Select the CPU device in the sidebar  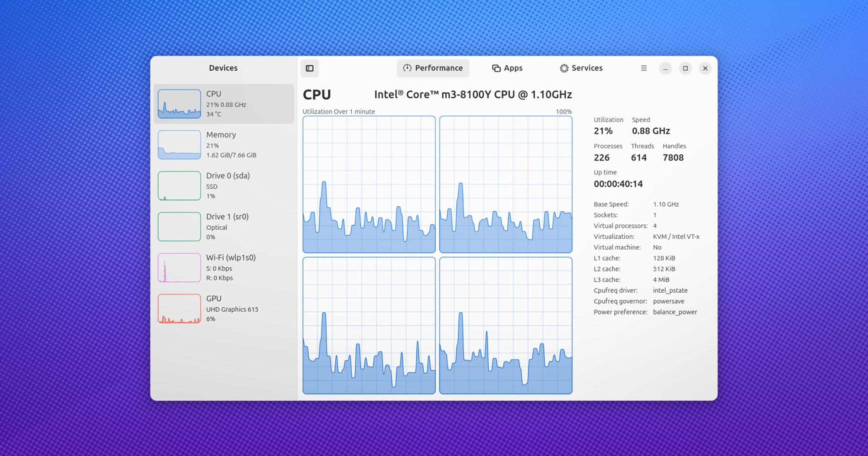coord(224,103)
